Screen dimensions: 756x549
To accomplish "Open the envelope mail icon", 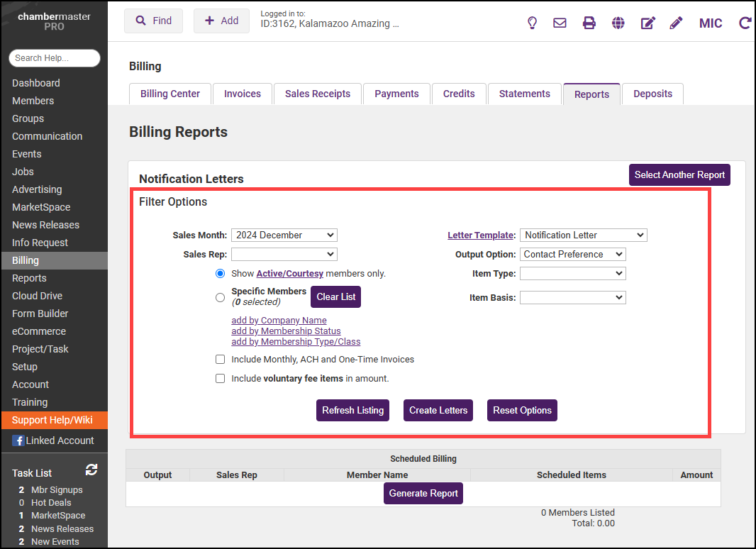I will [x=560, y=23].
